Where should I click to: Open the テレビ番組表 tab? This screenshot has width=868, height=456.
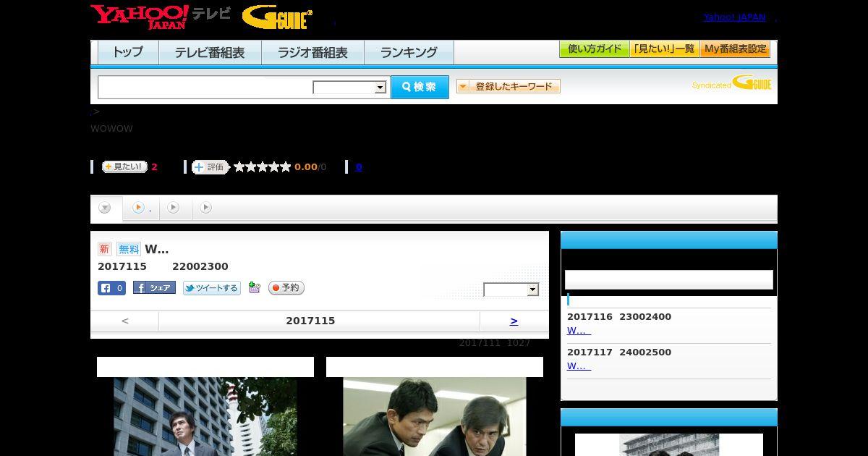point(210,53)
